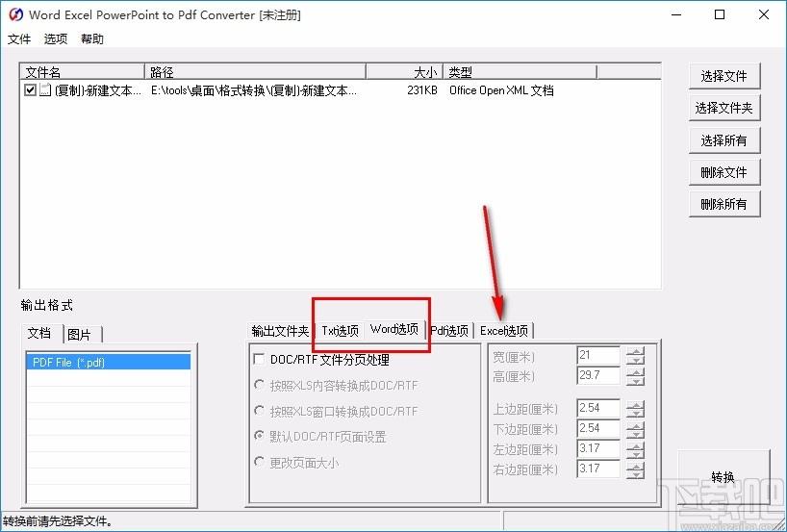Screen dimensions: 787x532
Task: Minimize the converter window
Action: [x=676, y=14]
